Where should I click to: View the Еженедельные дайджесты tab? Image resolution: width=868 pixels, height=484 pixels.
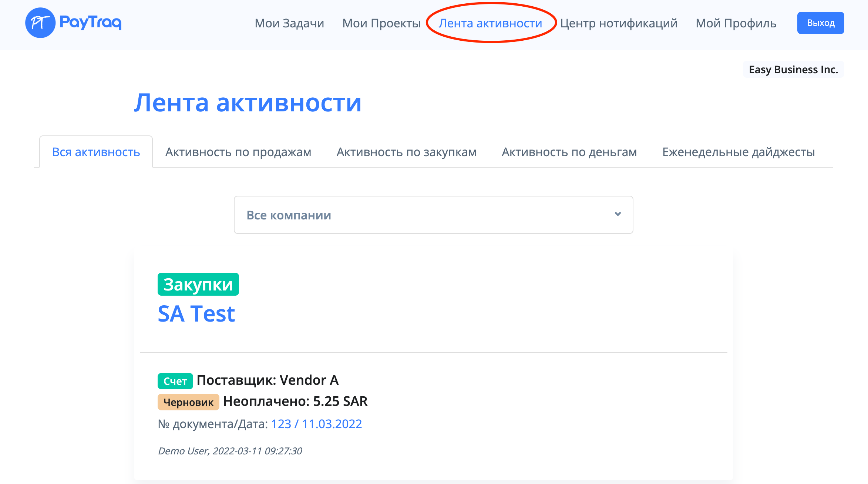tap(739, 152)
